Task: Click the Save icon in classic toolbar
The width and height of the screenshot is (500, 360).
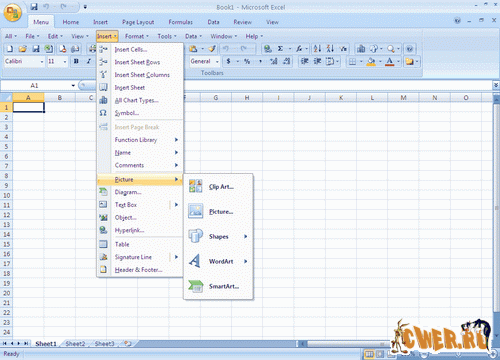Action: [x=36, y=49]
